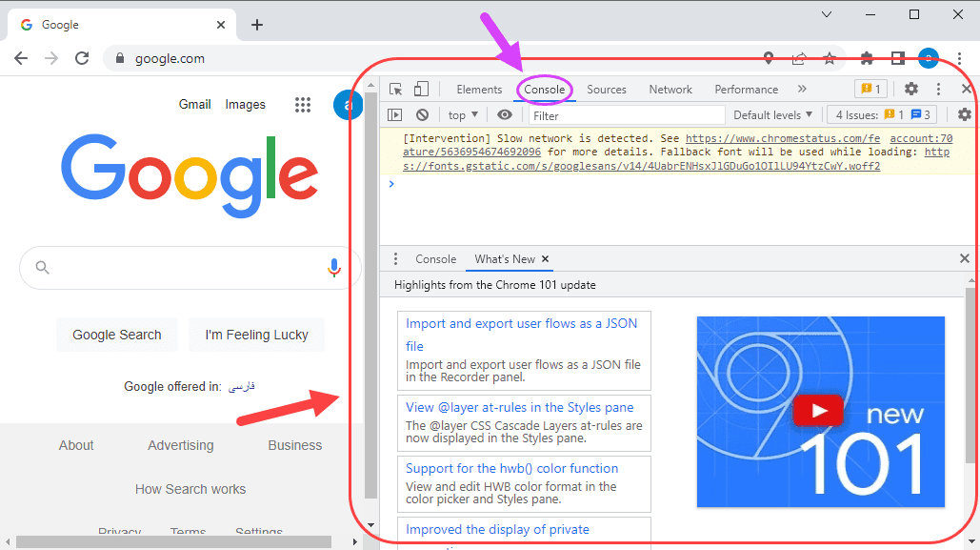Open a new browser tab
This screenshot has width=980, height=550.
(x=257, y=25)
